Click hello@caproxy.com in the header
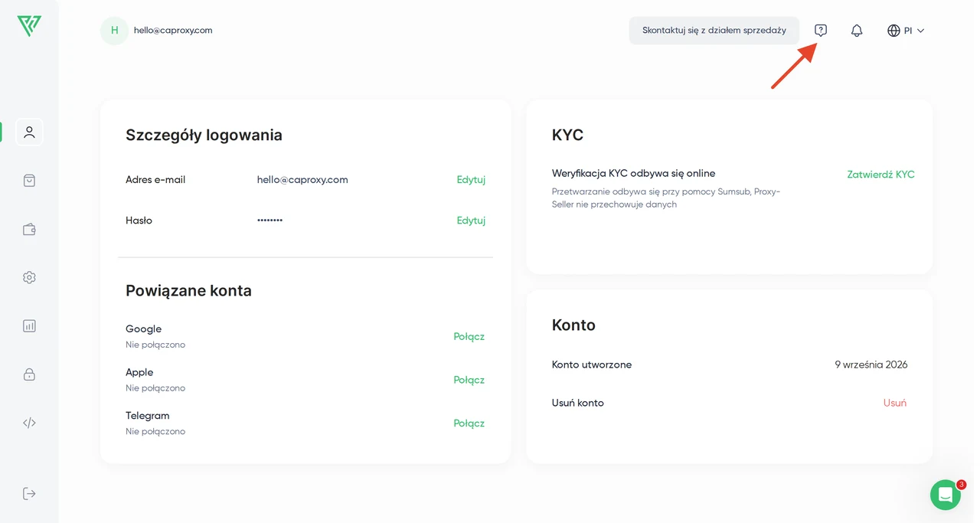This screenshot has height=523, width=980. pos(173,31)
